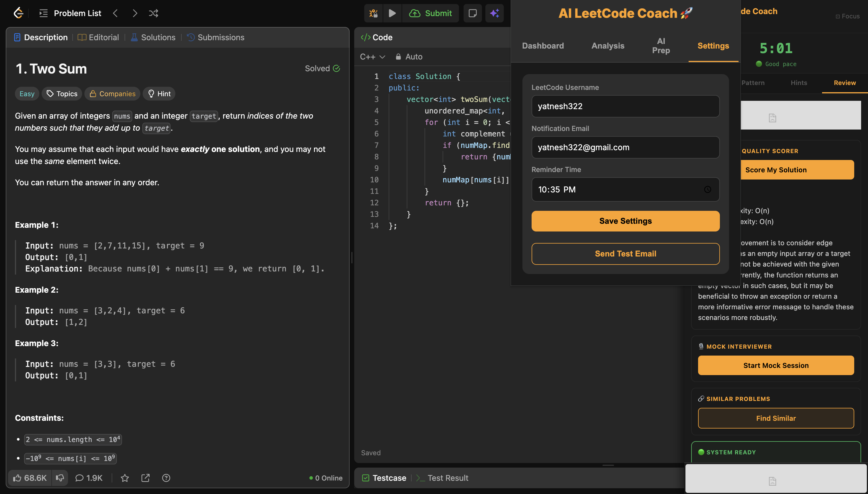Switch to the Editorial tab
This screenshot has width=868, height=494.
(98, 37)
